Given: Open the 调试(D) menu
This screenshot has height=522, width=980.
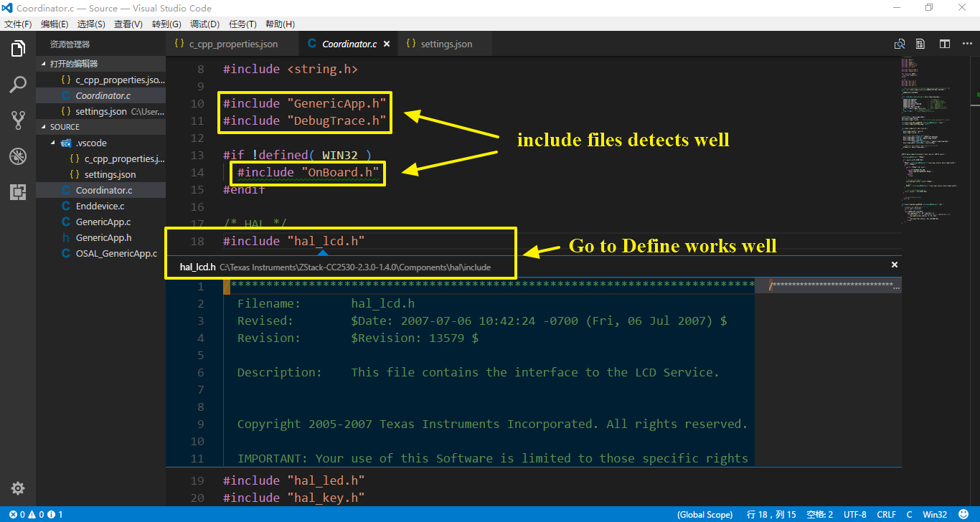Looking at the screenshot, I should [x=204, y=24].
